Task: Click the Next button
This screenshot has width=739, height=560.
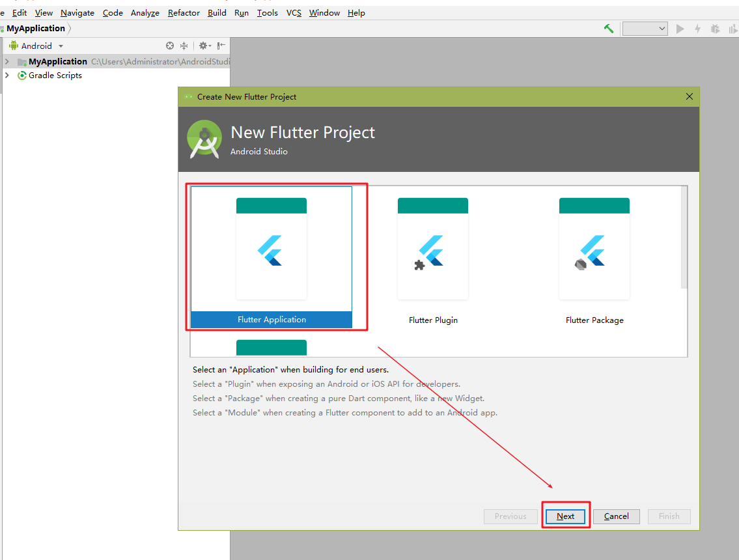Action: (566, 516)
